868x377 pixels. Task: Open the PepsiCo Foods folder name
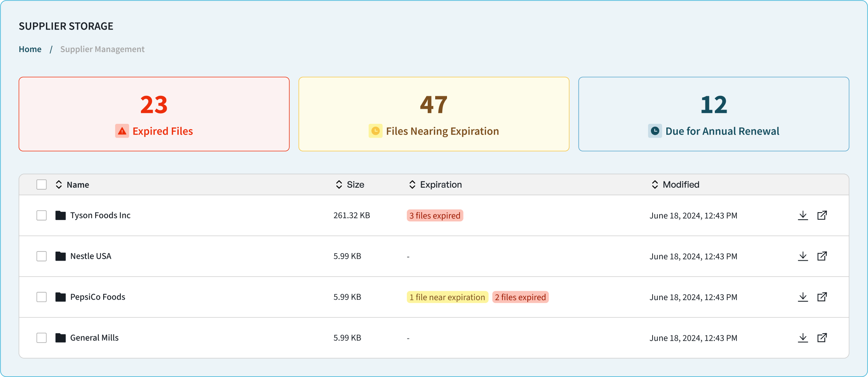click(x=98, y=297)
